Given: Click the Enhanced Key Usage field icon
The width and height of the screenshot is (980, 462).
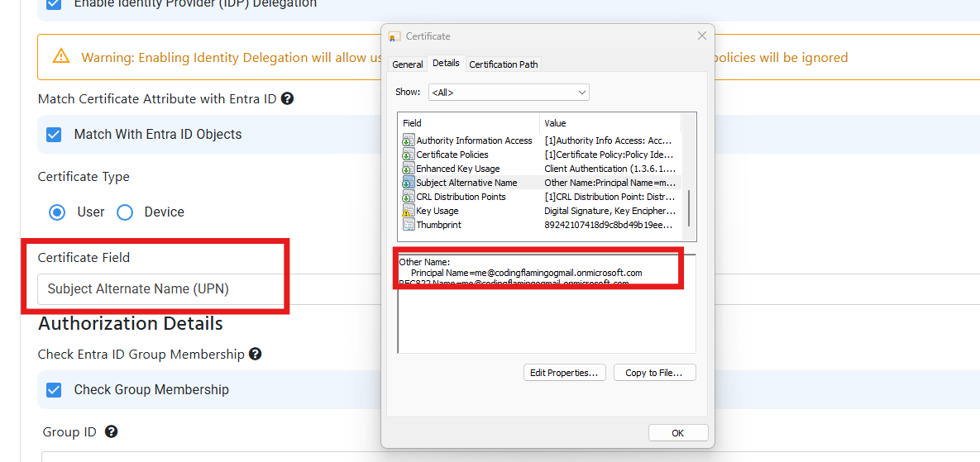Looking at the screenshot, I should [x=408, y=169].
